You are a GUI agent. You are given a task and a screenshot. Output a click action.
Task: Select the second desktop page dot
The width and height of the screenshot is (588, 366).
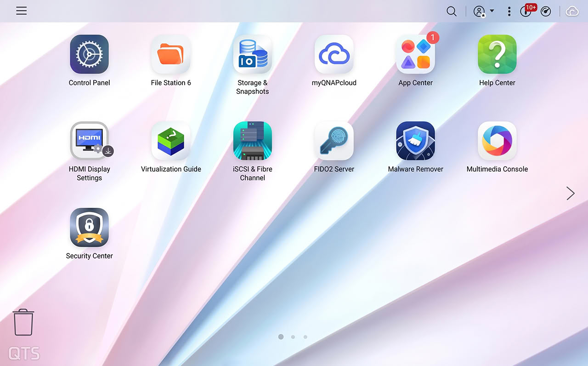[293, 337]
